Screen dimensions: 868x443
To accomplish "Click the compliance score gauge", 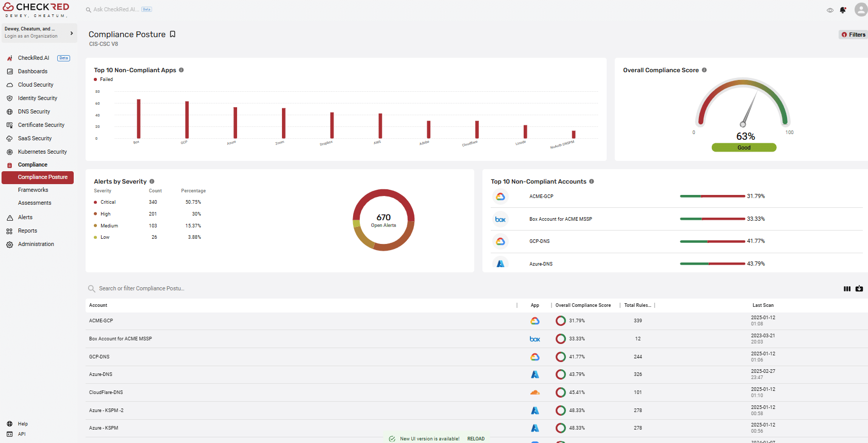I will 743,102.
